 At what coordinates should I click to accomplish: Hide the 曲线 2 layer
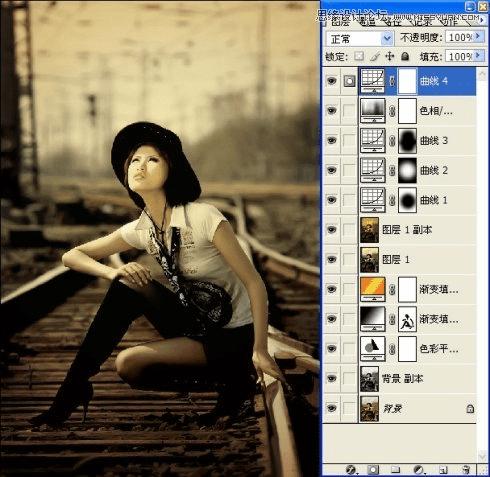click(x=331, y=170)
